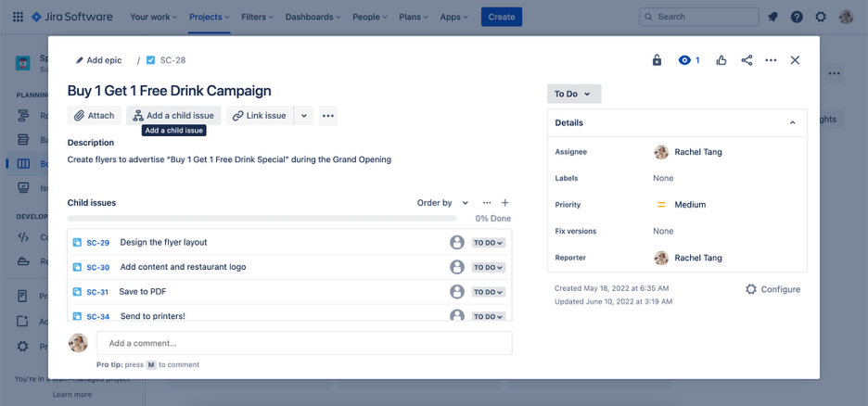Image resolution: width=868 pixels, height=406 pixels.
Task: Collapse the Details panel chevron
Action: pyautogui.click(x=792, y=122)
